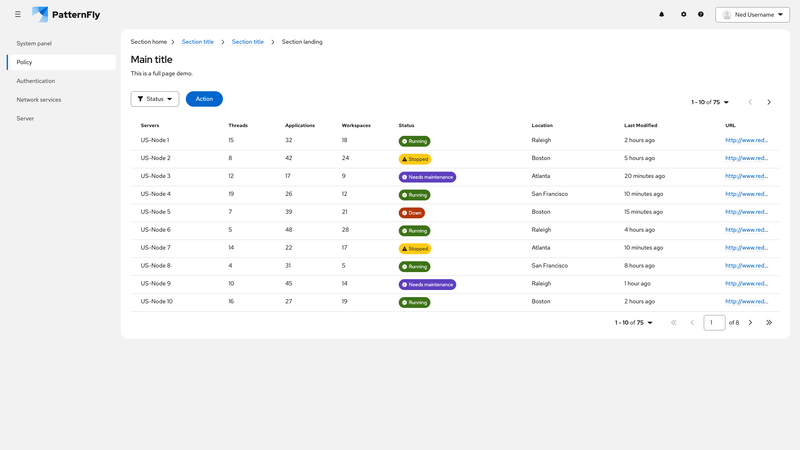This screenshot has width=800, height=450.
Task: Click the Workspaces column header
Action: tap(356, 125)
